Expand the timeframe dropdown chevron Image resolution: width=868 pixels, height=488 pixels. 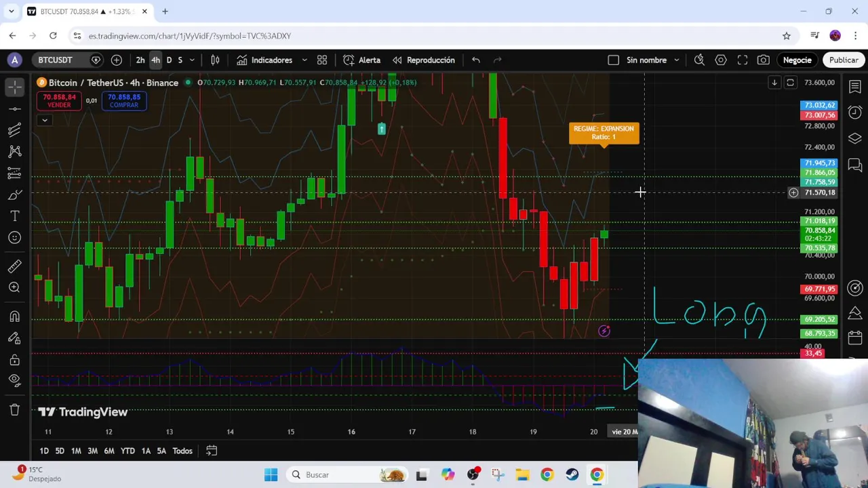(192, 60)
